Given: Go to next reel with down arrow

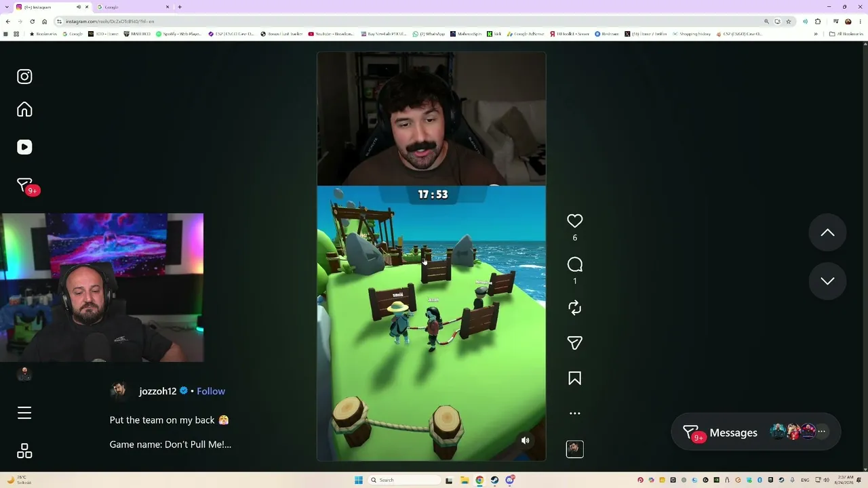Looking at the screenshot, I should (x=827, y=281).
